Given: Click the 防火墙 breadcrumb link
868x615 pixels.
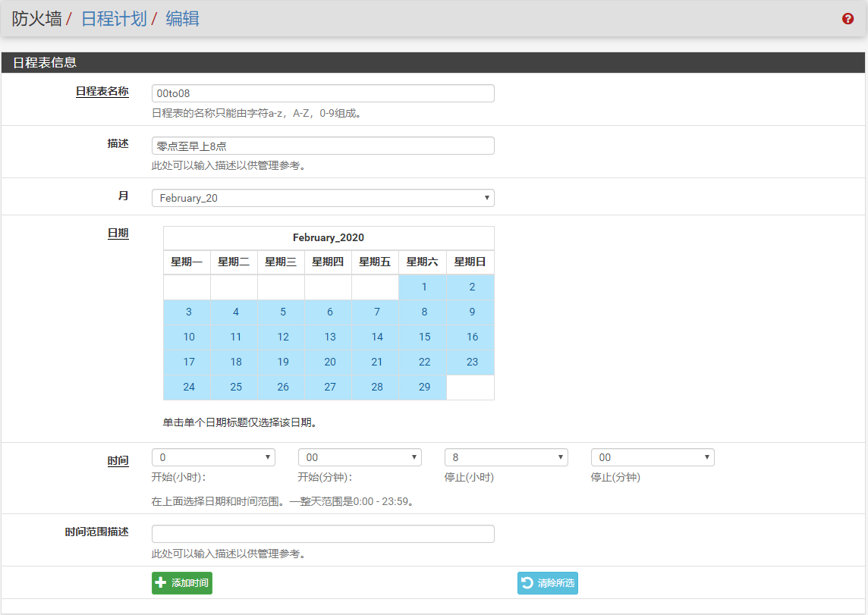Looking at the screenshot, I should pos(36,19).
